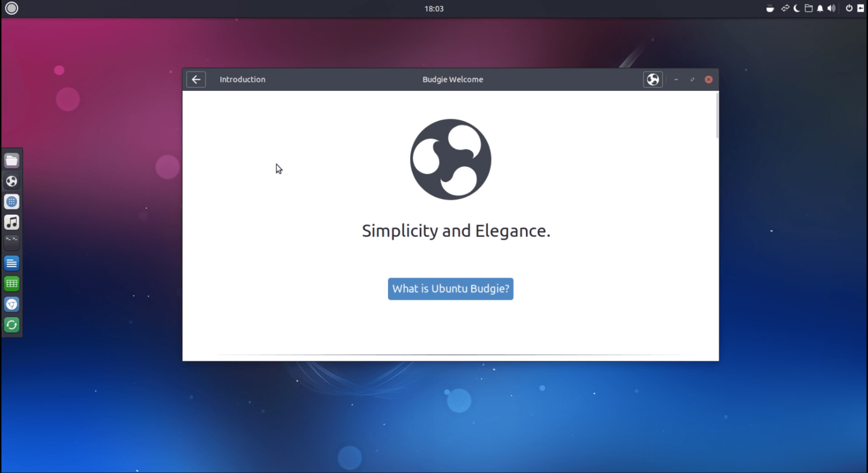Open the Caffeine coffee cup applet
Screen dimensions: 868x473
coord(770,8)
